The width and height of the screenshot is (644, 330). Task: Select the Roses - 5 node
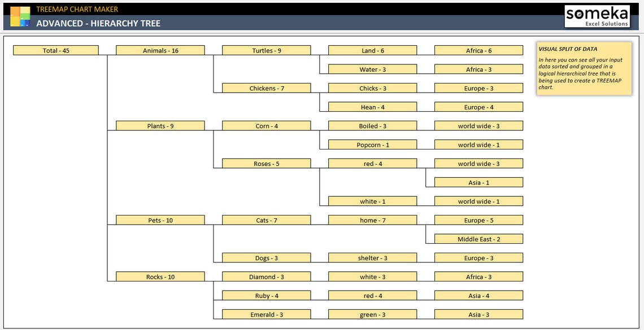click(x=267, y=163)
